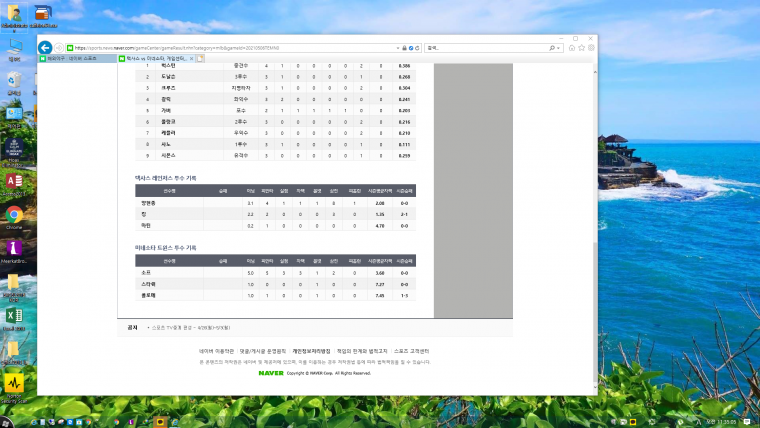Viewport: 760px width, 428px height.
Task: Click the browser Back arrow button
Action: coord(45,48)
